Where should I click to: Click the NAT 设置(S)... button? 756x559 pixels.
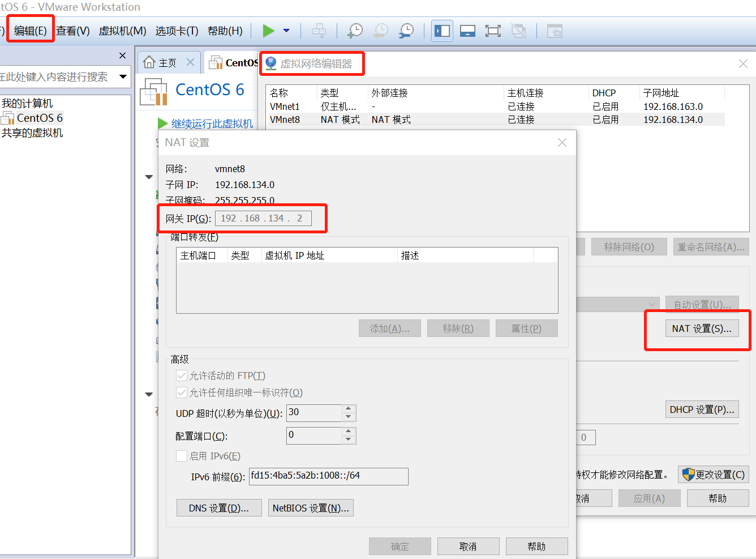(702, 328)
